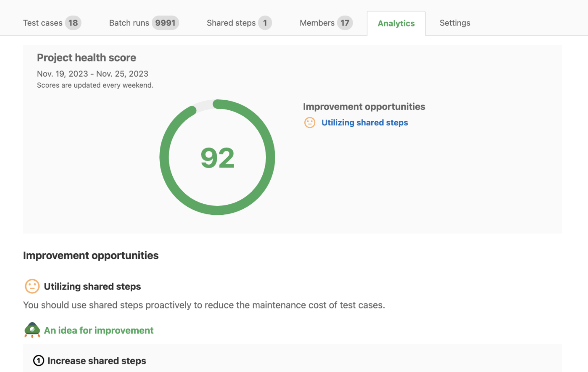Open the Settings tab
Image resolution: width=588 pixels, height=372 pixels.
click(x=454, y=23)
